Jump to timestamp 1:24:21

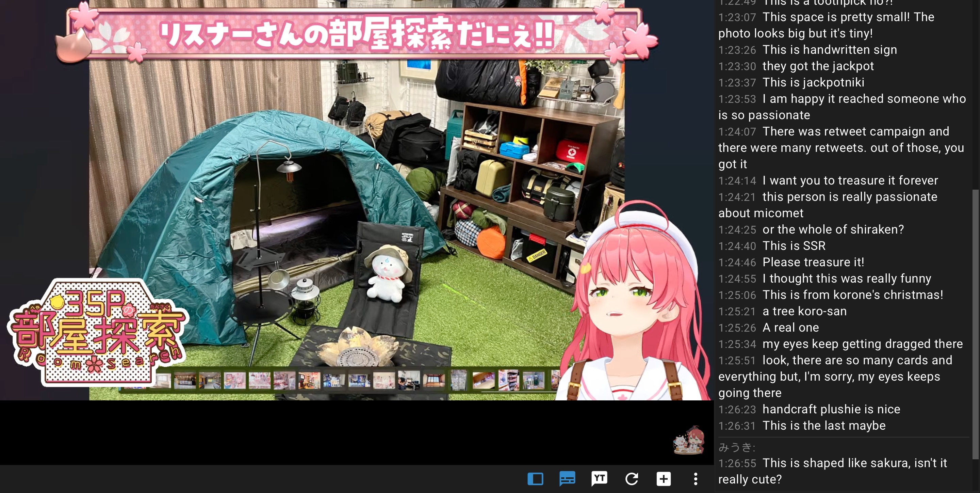[x=737, y=197]
